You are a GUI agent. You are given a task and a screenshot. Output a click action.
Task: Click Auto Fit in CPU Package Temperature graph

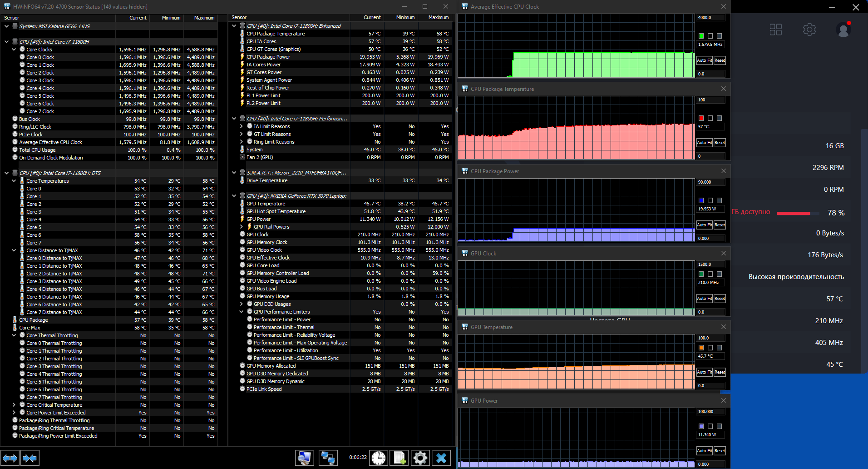704,143
